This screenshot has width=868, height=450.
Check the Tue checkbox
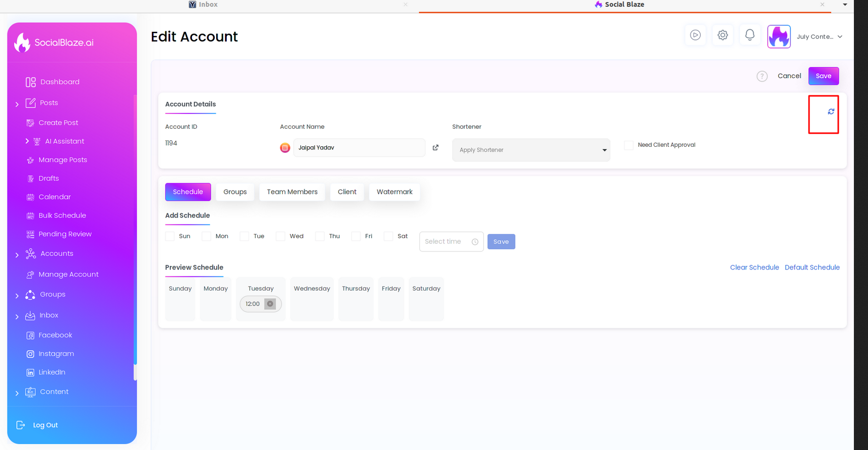(244, 236)
